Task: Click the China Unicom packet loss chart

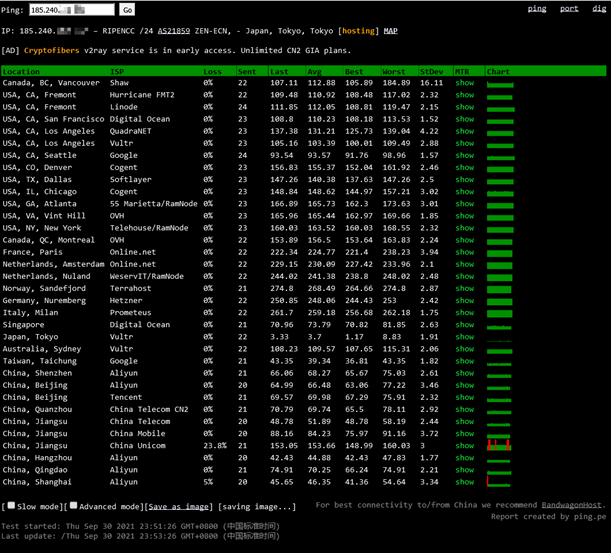Action: tap(499, 445)
